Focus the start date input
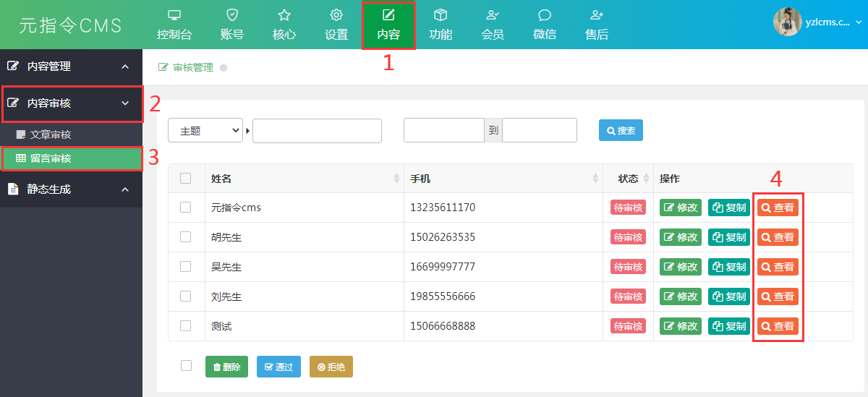The width and height of the screenshot is (868, 397). [x=443, y=130]
